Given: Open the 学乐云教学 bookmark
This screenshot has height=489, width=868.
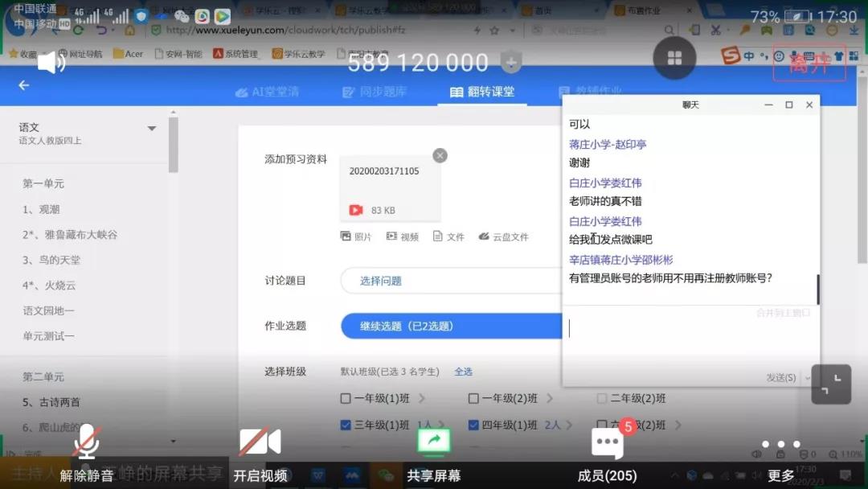Looking at the screenshot, I should point(298,54).
